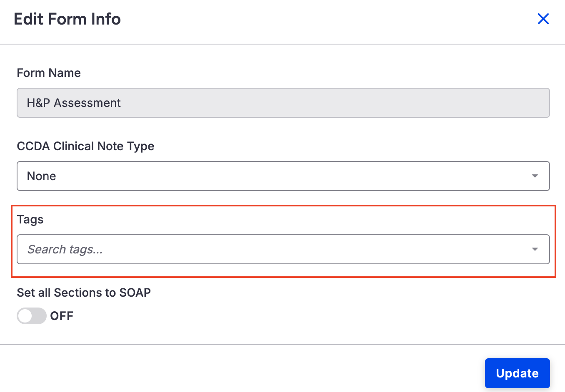Click the Edit Form Info title
This screenshot has width=565, height=392.
click(x=67, y=19)
